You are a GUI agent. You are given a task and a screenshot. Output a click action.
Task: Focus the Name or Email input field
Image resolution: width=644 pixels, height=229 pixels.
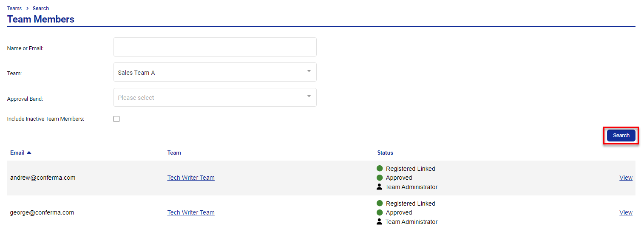tap(215, 47)
